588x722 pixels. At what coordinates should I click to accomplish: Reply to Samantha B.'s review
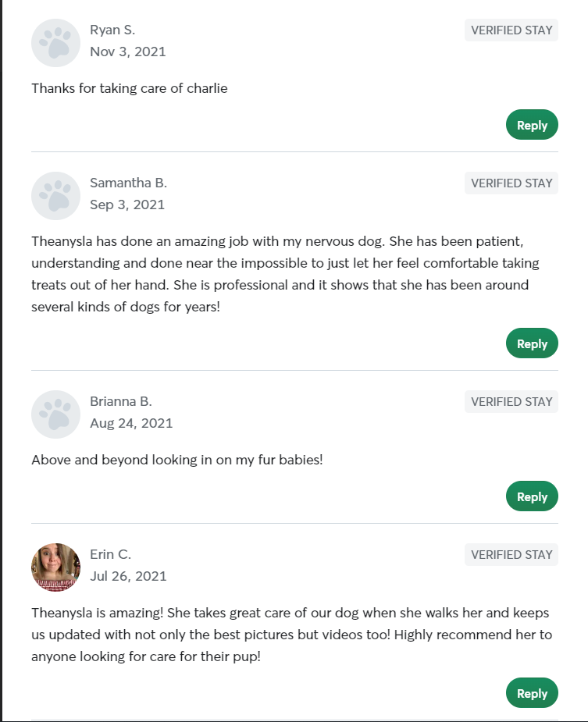pyautogui.click(x=532, y=343)
